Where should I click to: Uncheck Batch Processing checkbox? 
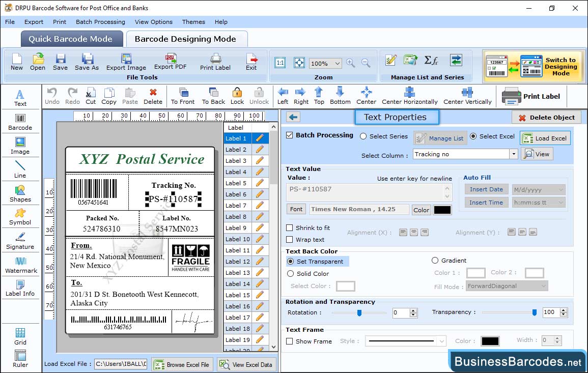click(x=290, y=135)
